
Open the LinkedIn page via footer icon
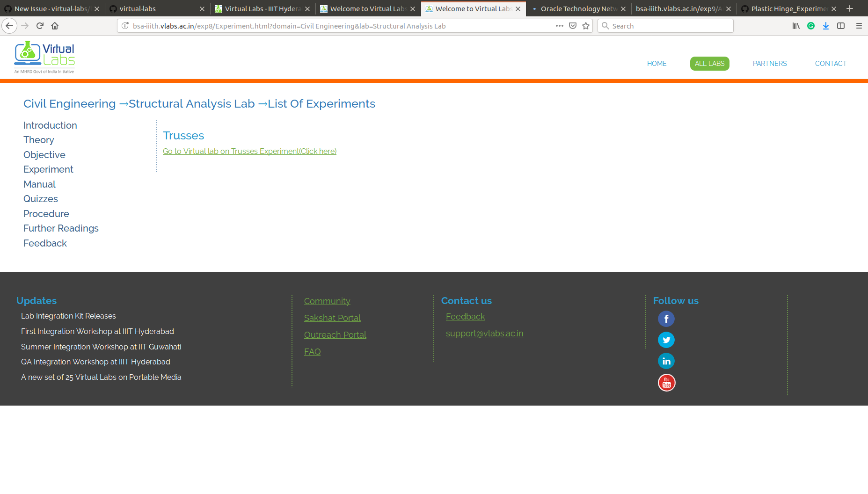pos(666,361)
